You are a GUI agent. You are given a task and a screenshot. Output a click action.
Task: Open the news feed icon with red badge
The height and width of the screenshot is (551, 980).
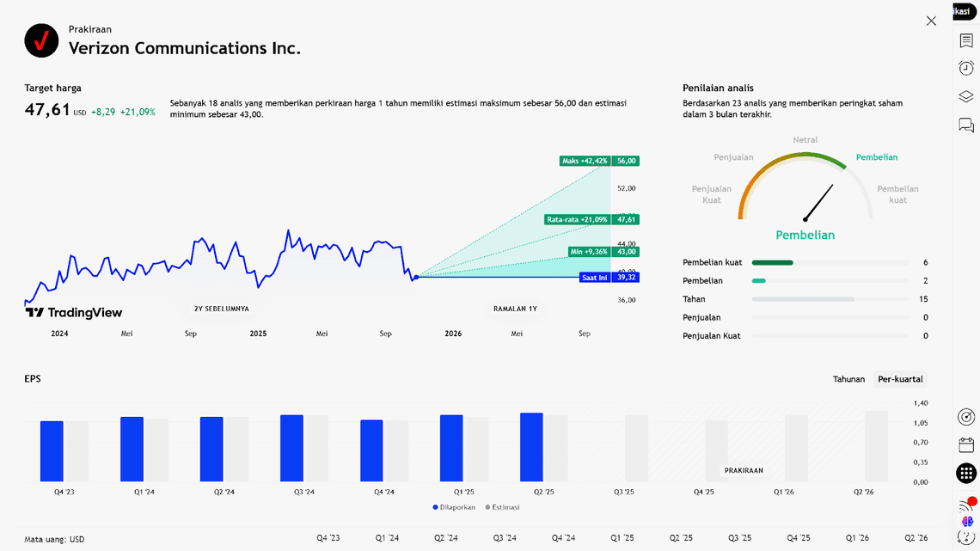coord(966,505)
